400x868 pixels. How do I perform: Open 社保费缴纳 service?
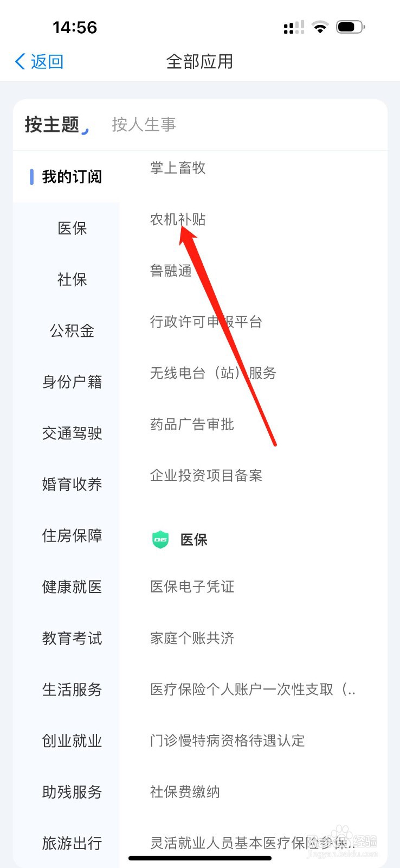(185, 792)
